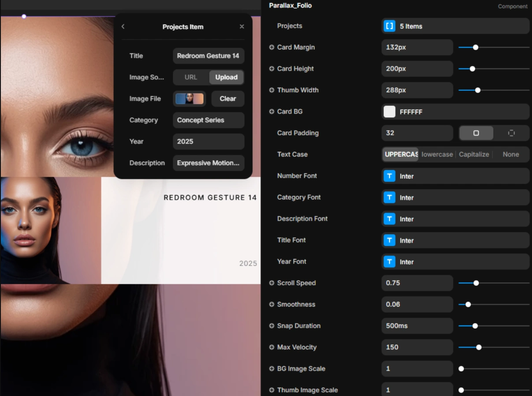Open the Projects array items icon
The height and width of the screenshot is (396, 532).
pos(389,26)
